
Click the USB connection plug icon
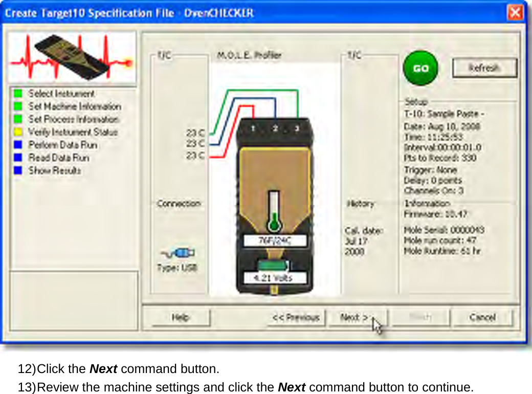[x=178, y=253]
